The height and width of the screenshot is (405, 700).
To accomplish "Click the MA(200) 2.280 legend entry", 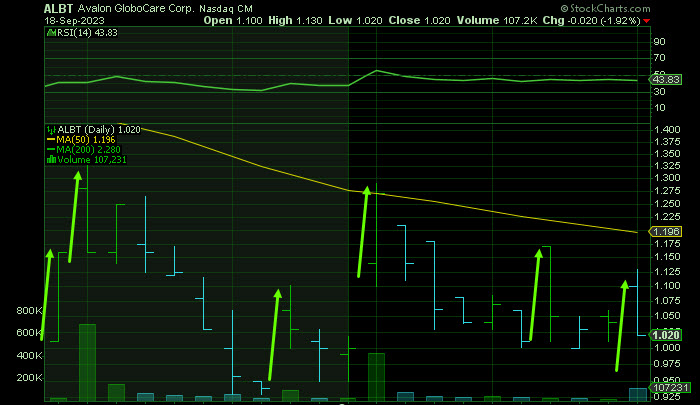I will [83, 150].
